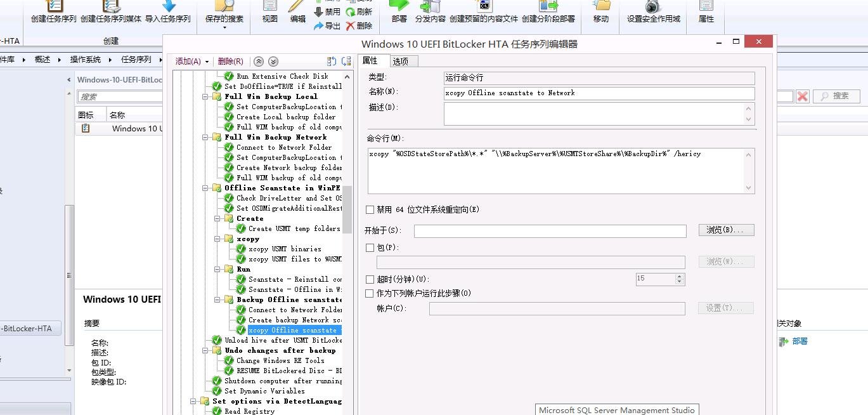Click the Create Prestaged Content File (创建预留的内容文件) icon
This screenshot has width=868, height=415.
[x=484, y=12]
